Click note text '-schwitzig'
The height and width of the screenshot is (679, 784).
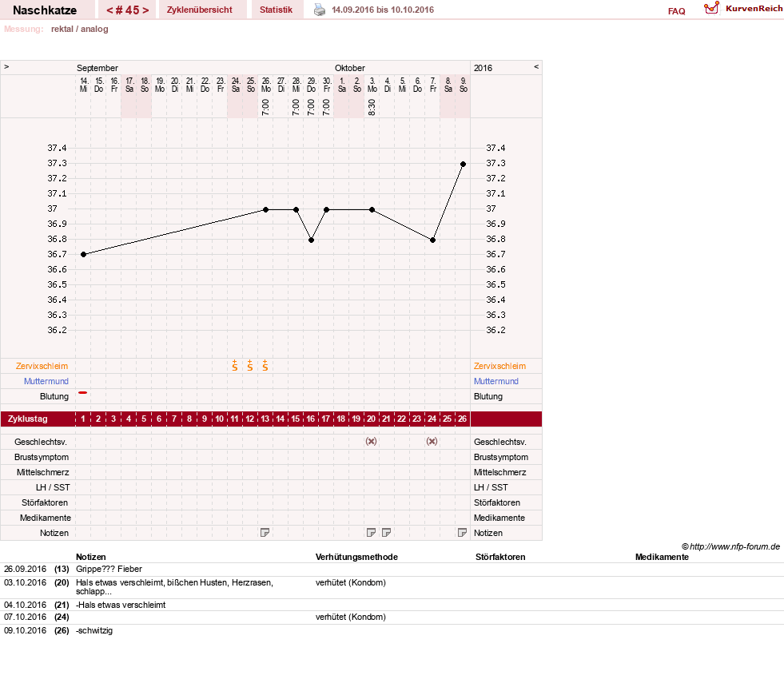94,630
